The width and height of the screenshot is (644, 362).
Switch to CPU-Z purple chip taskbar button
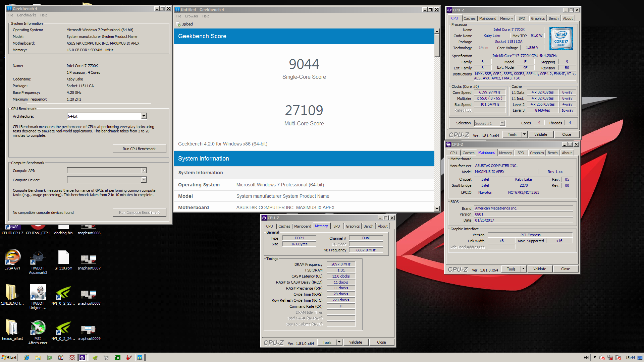(x=82, y=358)
